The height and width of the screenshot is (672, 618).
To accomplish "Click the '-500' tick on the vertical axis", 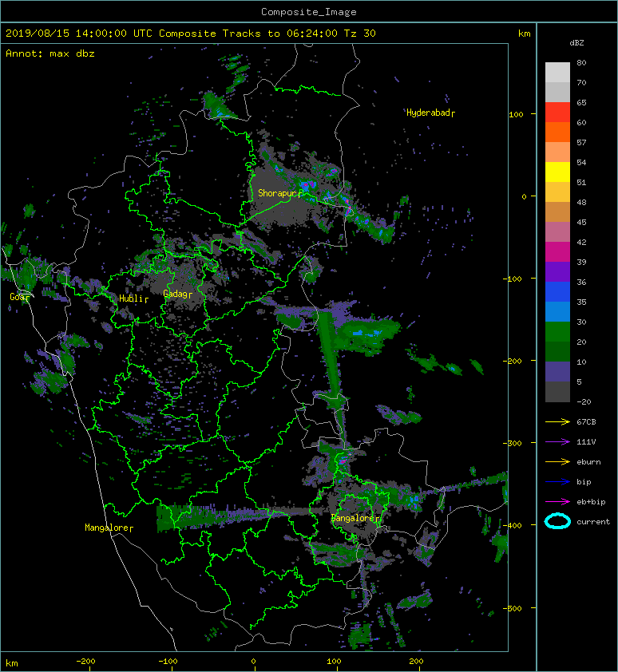I will pos(512,609).
